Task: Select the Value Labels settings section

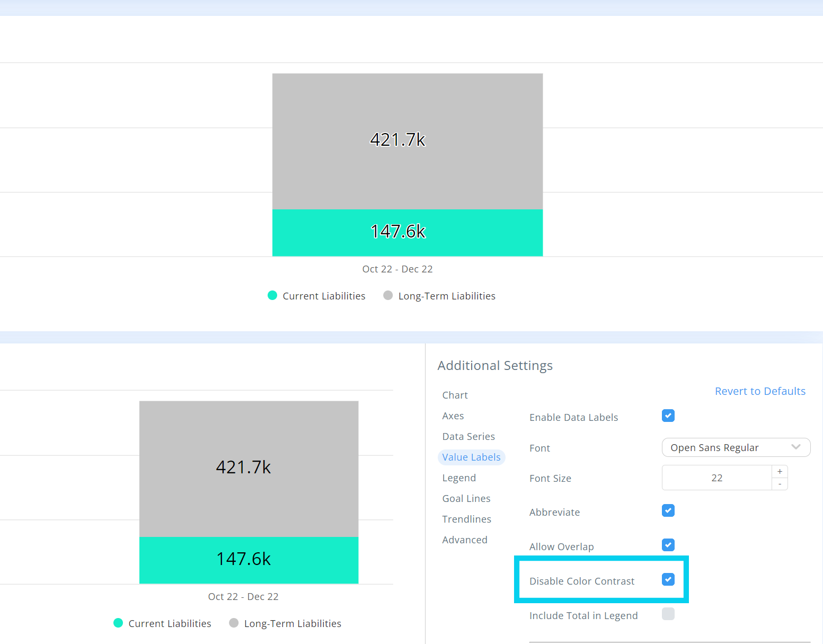Action: pyautogui.click(x=471, y=457)
